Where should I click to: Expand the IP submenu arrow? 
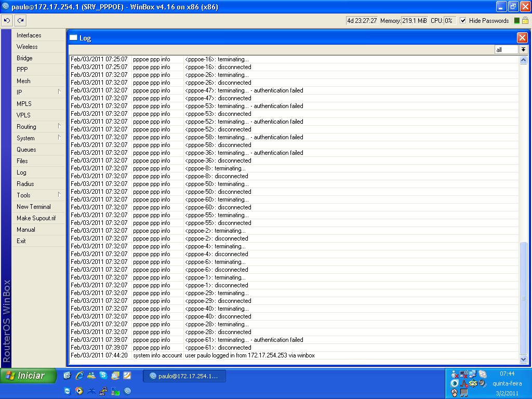click(x=59, y=91)
